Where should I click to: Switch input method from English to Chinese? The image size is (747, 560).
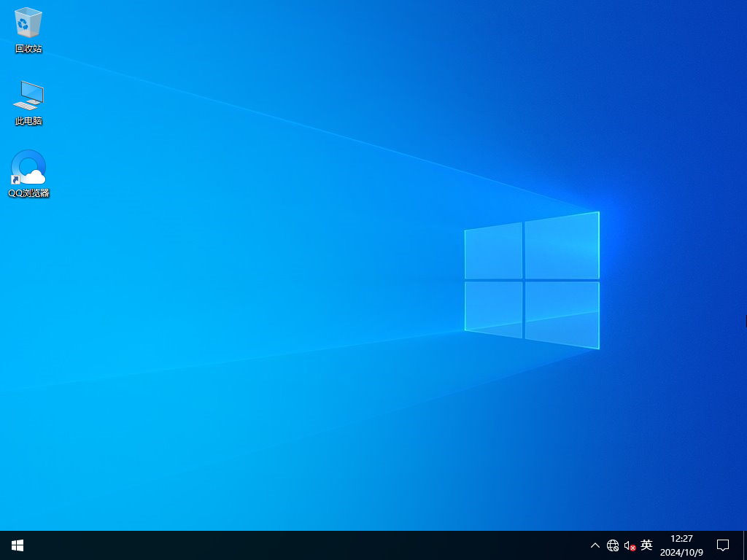(x=646, y=545)
